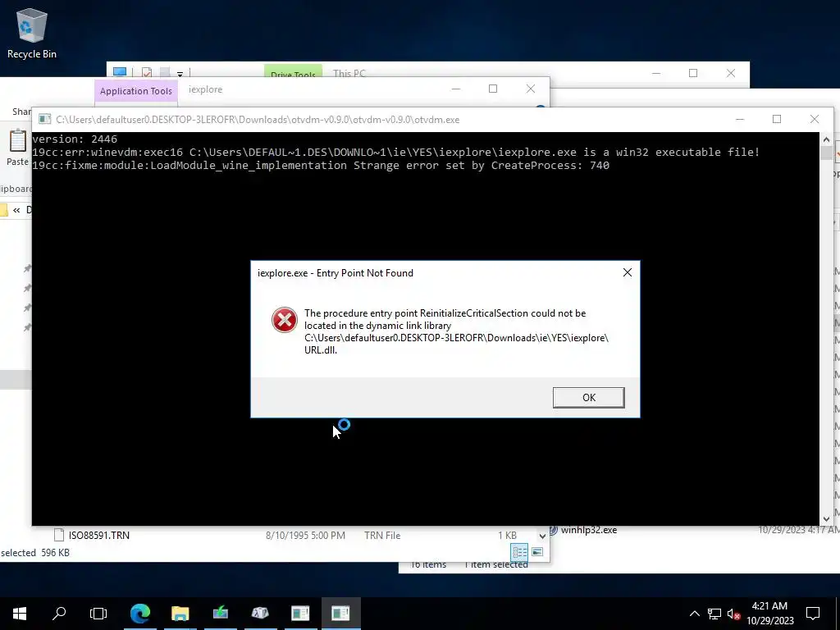Click the 'version: 2446' console line
Image resolution: width=840 pixels, height=630 pixels.
click(x=75, y=139)
